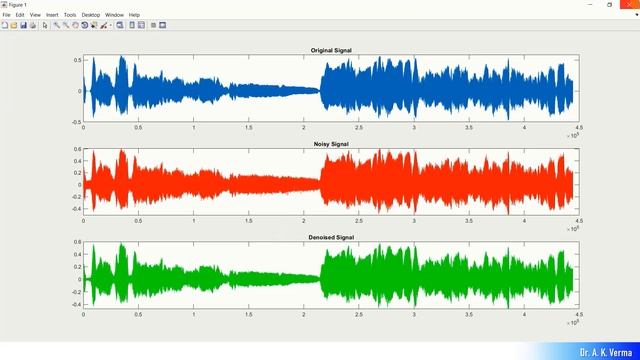
Task: Activate the Edit Plot arrow tool
Action: pos(45,25)
